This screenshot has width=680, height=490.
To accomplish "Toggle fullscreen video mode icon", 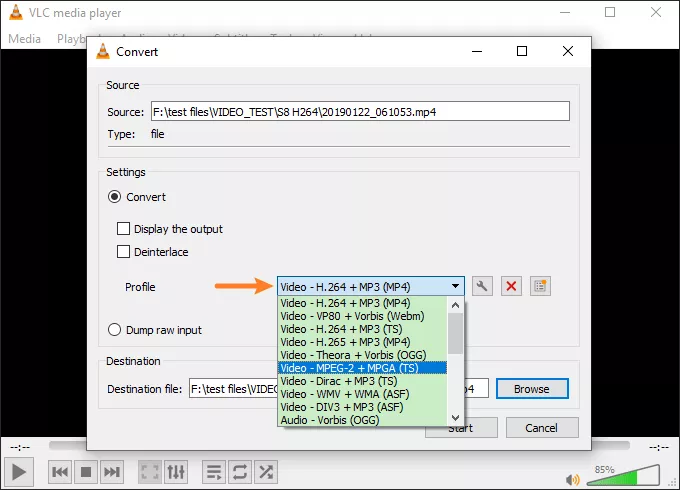I will click(x=150, y=472).
